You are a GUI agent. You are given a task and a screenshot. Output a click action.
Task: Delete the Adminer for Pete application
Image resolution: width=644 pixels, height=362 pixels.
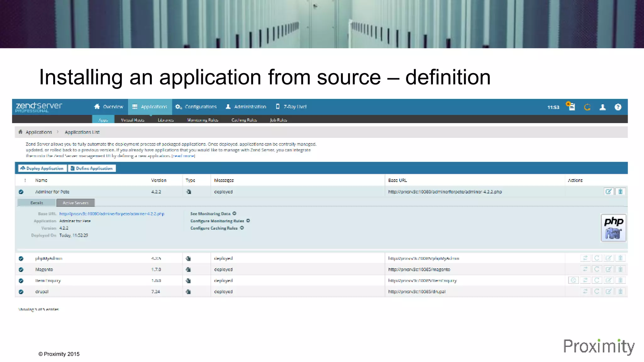click(x=620, y=191)
